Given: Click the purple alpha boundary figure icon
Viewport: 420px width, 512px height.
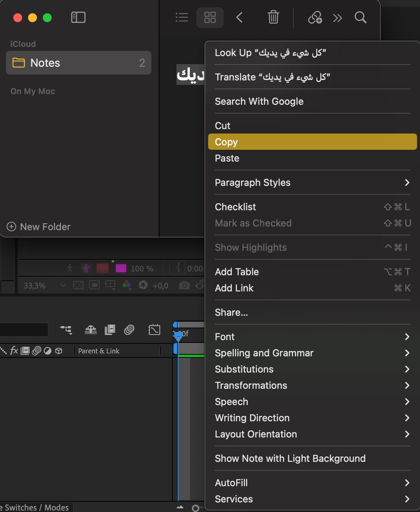Looking at the screenshot, I should (x=86, y=268).
